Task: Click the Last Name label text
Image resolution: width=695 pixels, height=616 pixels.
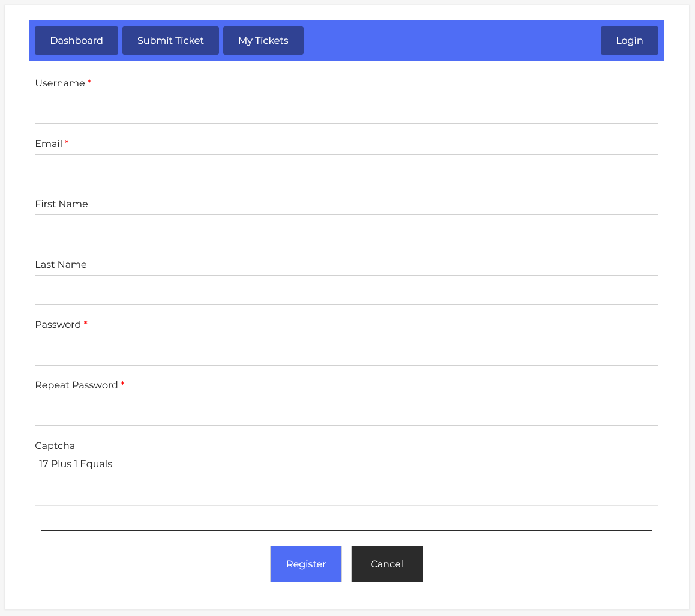Action: pos(61,265)
